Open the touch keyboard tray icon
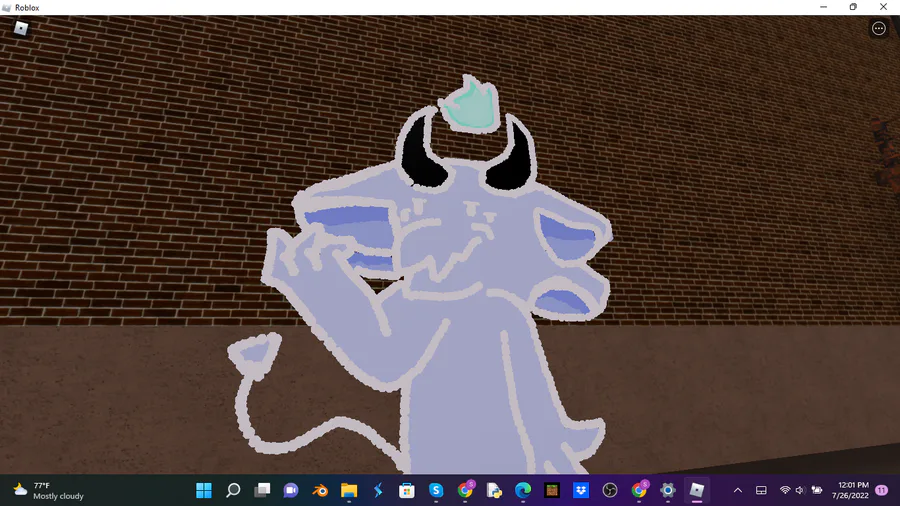The height and width of the screenshot is (506, 900). click(x=761, y=491)
